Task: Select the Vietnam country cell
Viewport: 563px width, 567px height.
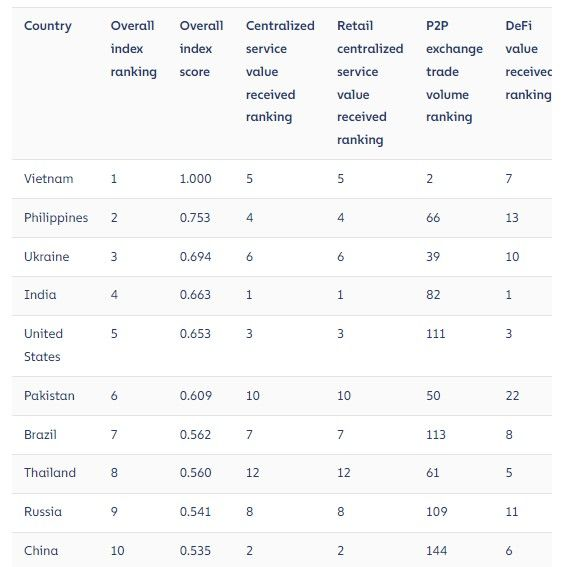Action: (48, 179)
